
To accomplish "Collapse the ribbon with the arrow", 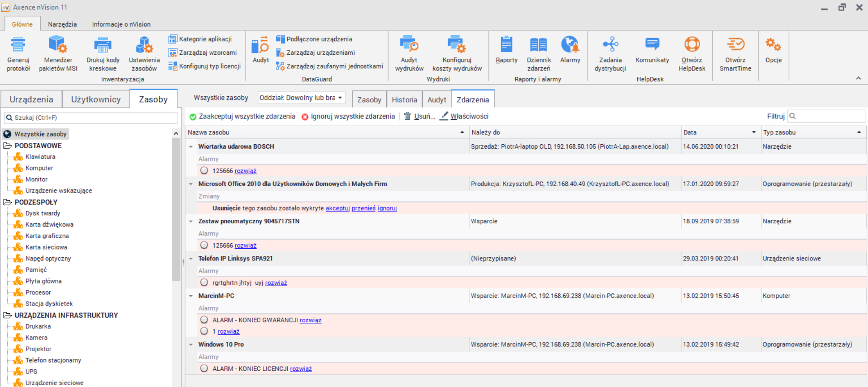I will point(858,79).
